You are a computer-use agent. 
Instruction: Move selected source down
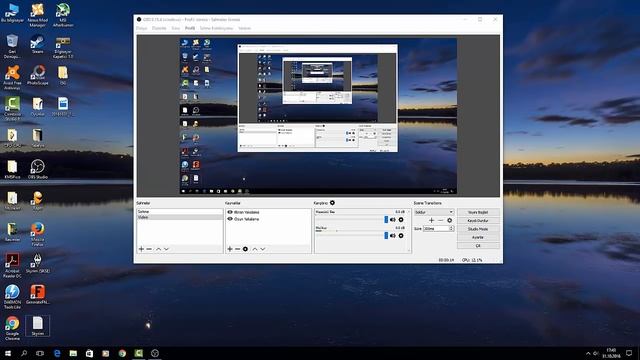pos(263,249)
